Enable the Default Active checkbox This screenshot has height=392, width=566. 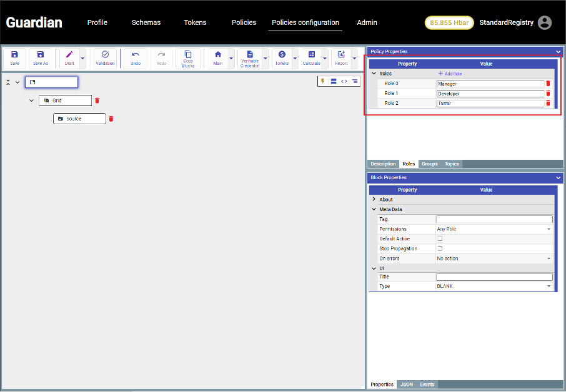point(440,239)
